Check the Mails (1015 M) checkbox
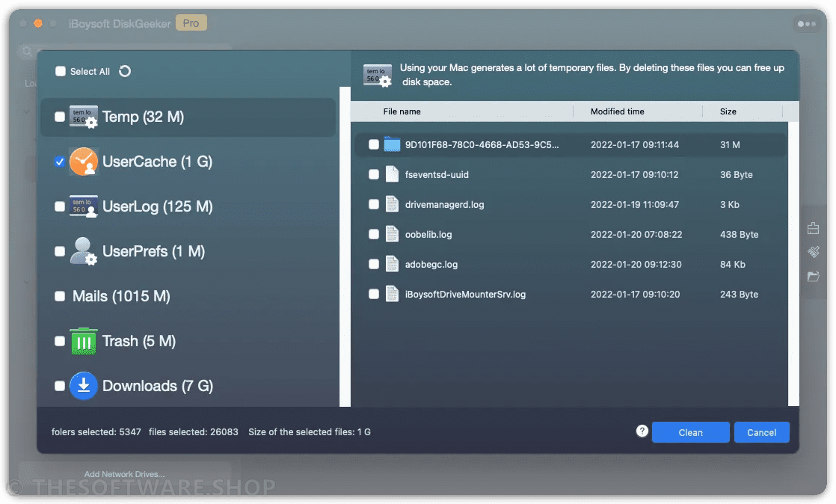 click(x=60, y=296)
